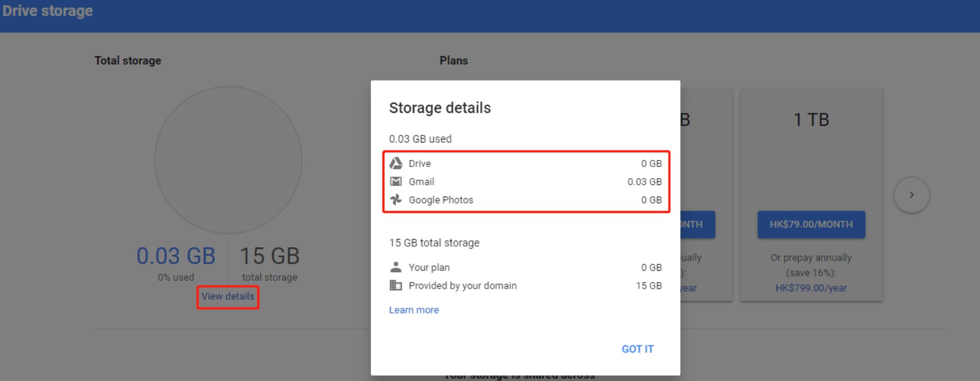Click the Gmail row label
The height and width of the screenshot is (381, 980).
pos(422,182)
